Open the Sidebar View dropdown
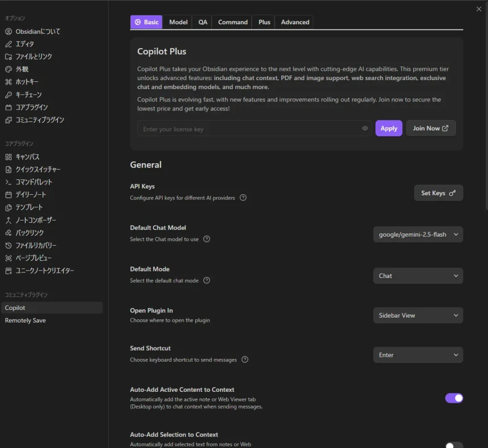 [x=418, y=315]
